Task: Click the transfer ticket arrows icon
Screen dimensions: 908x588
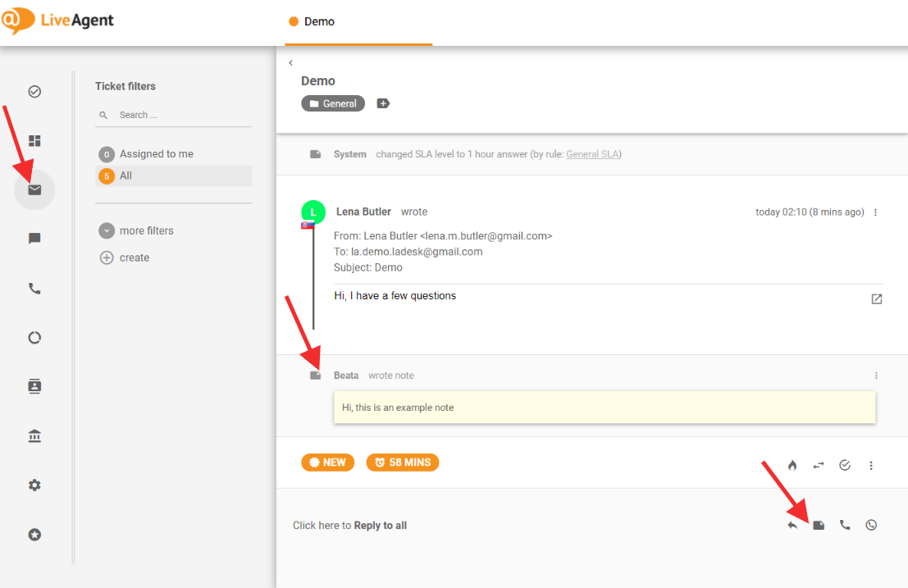Action: tap(819, 465)
